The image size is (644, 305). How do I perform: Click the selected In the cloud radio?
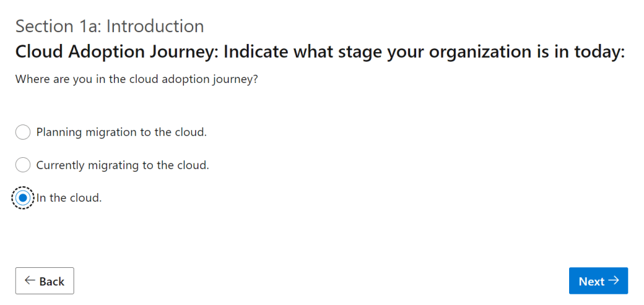(23, 198)
